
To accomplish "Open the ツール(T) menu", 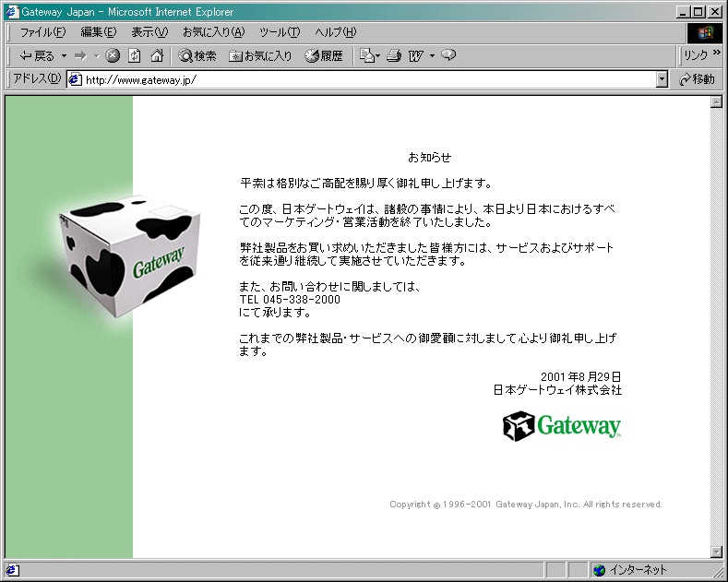I will (x=280, y=32).
